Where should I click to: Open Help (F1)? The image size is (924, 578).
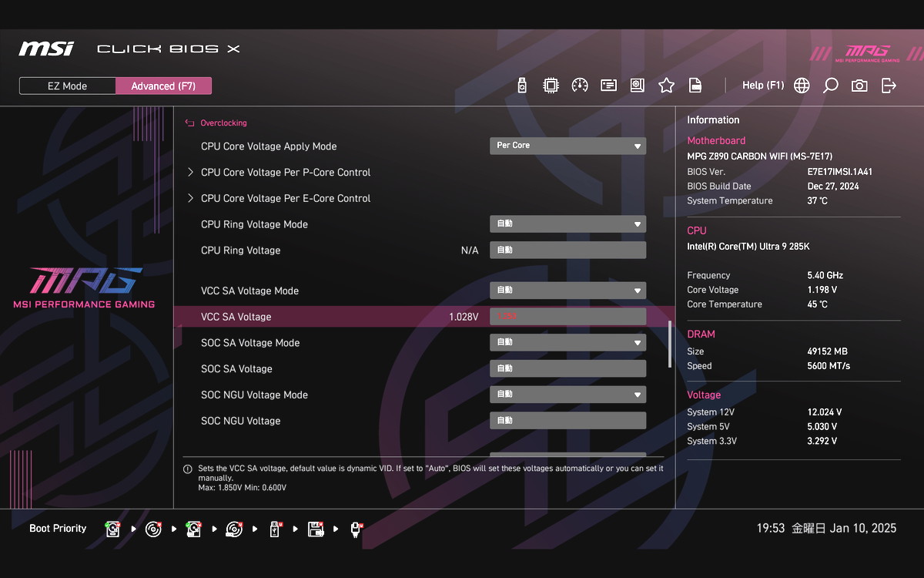(x=763, y=86)
